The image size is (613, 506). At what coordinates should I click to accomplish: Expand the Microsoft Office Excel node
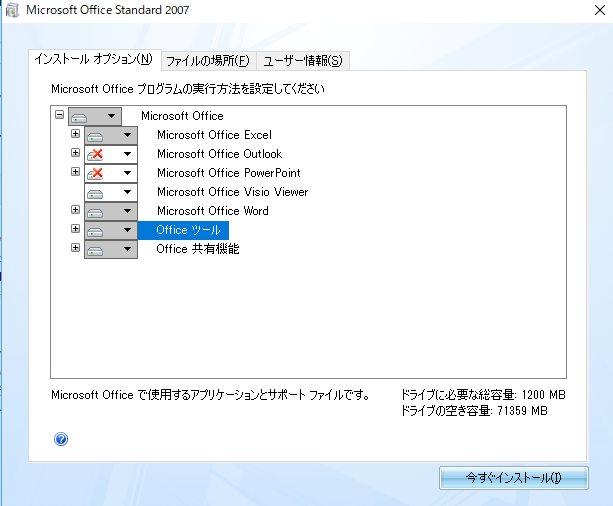(x=75, y=134)
